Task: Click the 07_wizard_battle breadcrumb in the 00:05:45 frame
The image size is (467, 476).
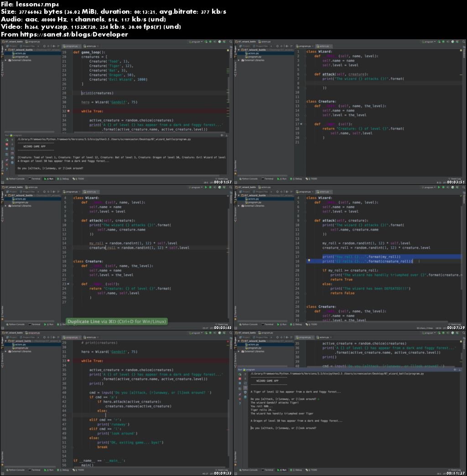Action: (13, 187)
